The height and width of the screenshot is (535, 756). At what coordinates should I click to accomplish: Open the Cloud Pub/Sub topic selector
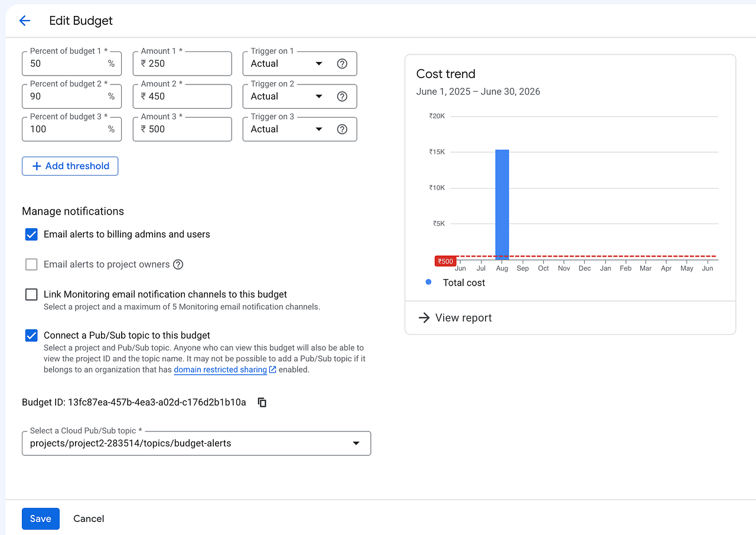pos(196,443)
